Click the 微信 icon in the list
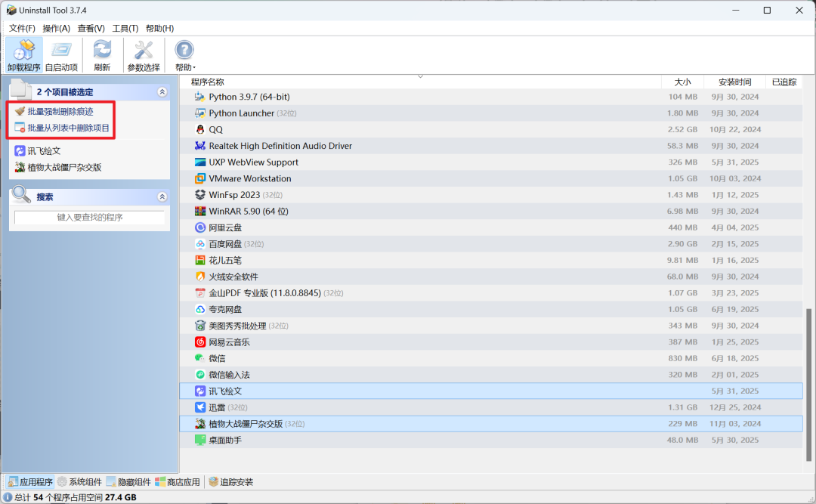 pos(199,358)
